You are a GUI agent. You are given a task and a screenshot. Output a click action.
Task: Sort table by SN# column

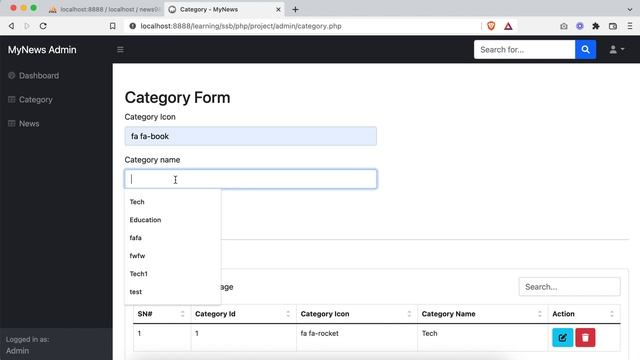[162, 314]
